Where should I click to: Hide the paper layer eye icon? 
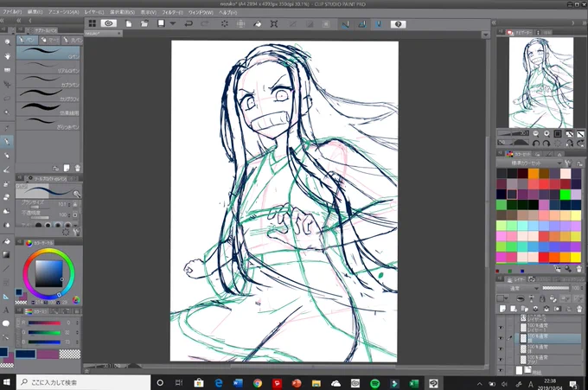coord(501,370)
